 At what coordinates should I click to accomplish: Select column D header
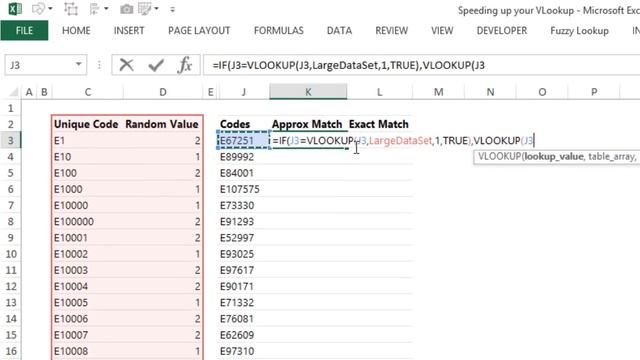click(x=163, y=92)
